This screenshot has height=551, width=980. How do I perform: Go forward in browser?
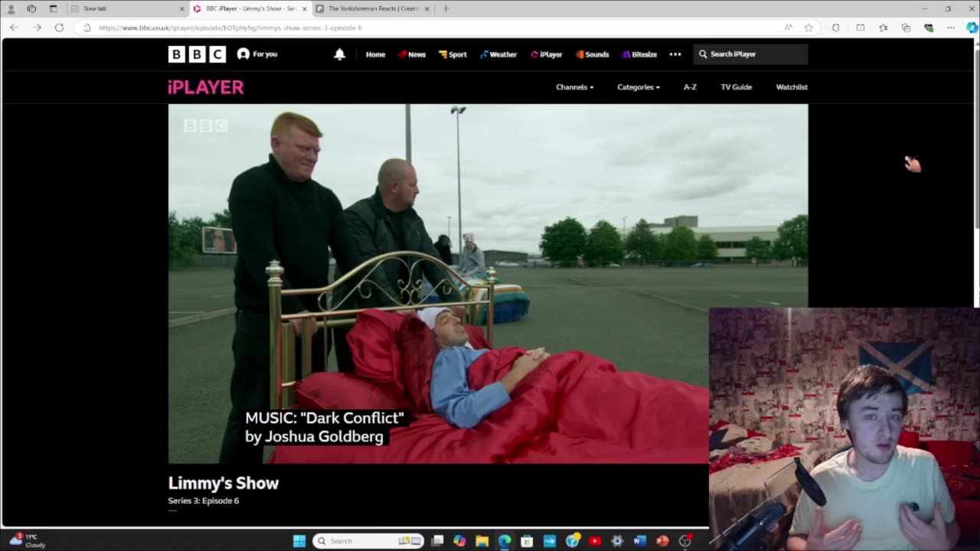coord(37,28)
